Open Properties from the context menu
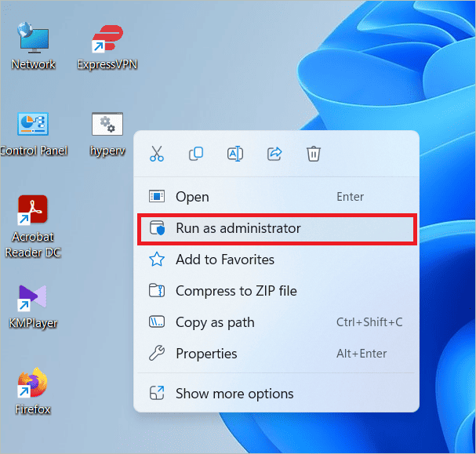This screenshot has width=476, height=454. [277, 354]
